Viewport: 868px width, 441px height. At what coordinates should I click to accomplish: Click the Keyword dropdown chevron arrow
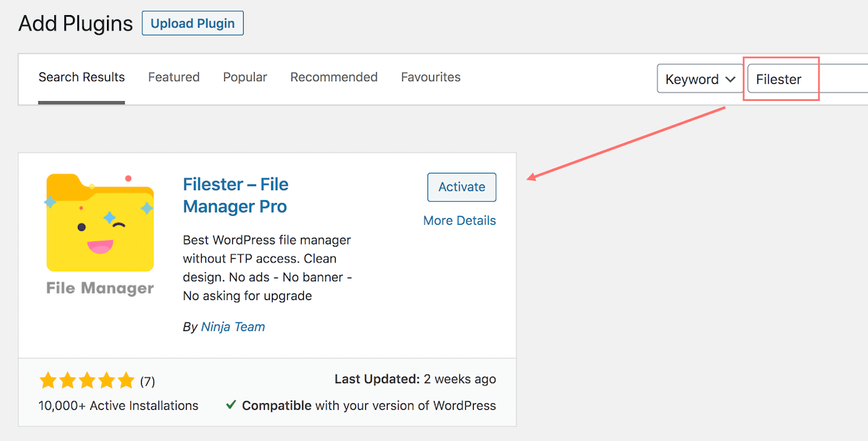pos(731,79)
